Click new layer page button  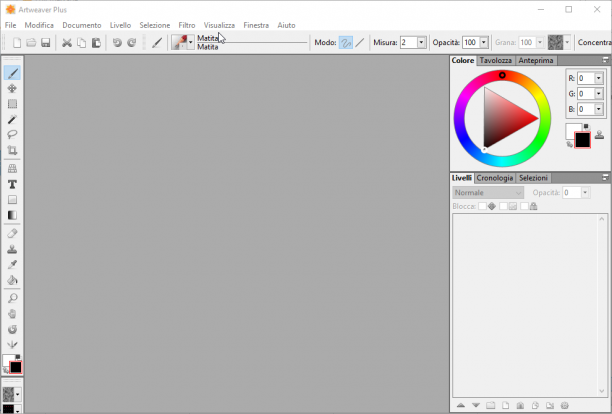(x=505, y=405)
